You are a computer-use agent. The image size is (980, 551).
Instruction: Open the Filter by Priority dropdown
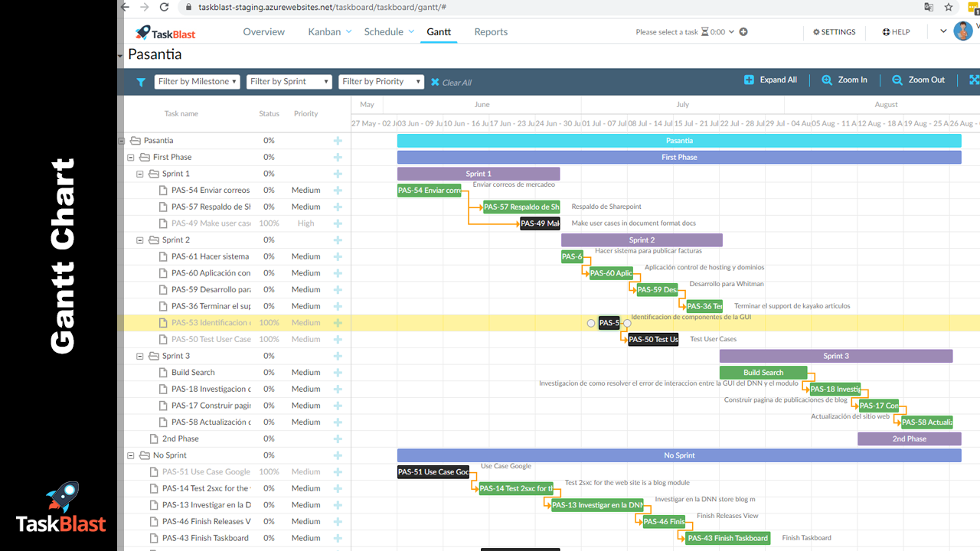point(381,82)
